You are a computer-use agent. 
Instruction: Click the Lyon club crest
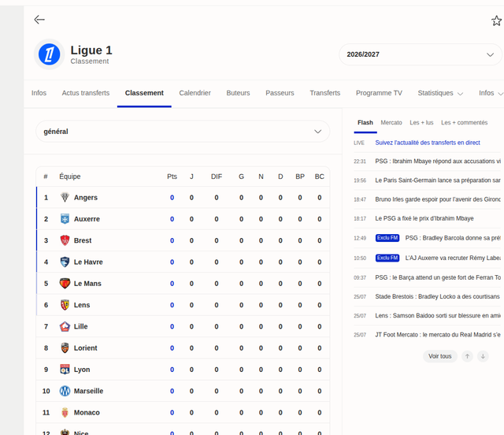(x=65, y=370)
